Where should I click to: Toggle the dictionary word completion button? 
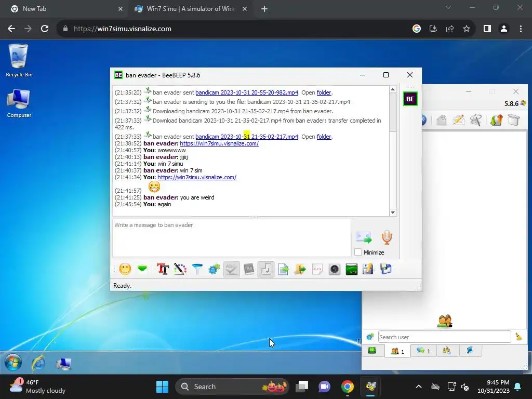click(249, 270)
